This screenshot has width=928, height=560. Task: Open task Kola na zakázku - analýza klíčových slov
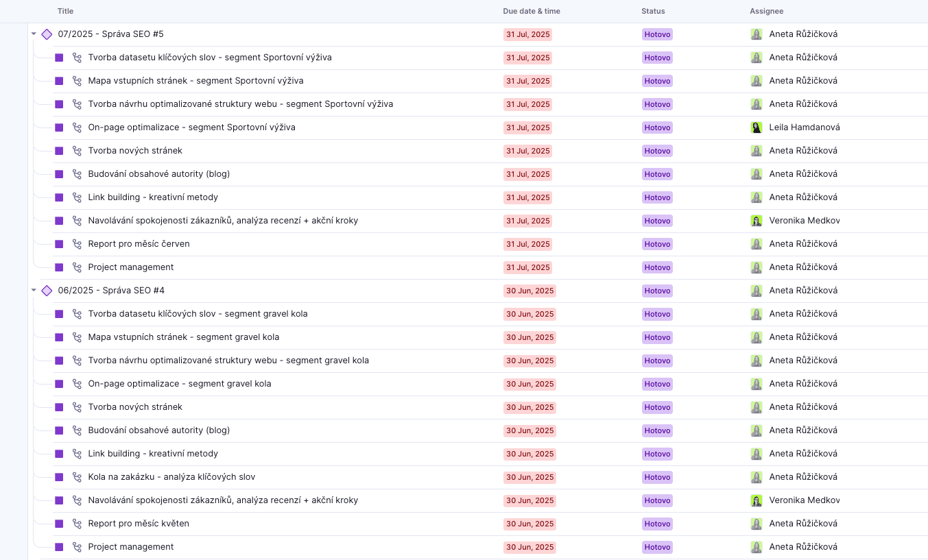[x=171, y=477]
